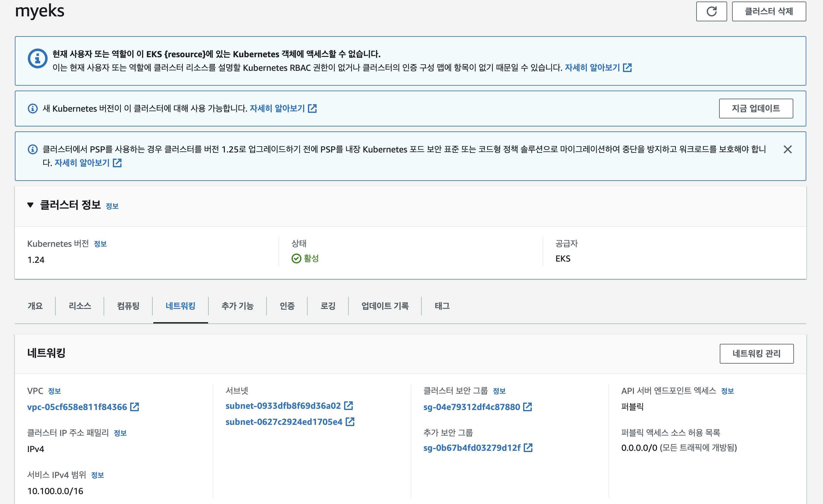823x504 pixels.
Task: Open external link icon for subnet-0627c2924ed1705e4
Action: [350, 421]
